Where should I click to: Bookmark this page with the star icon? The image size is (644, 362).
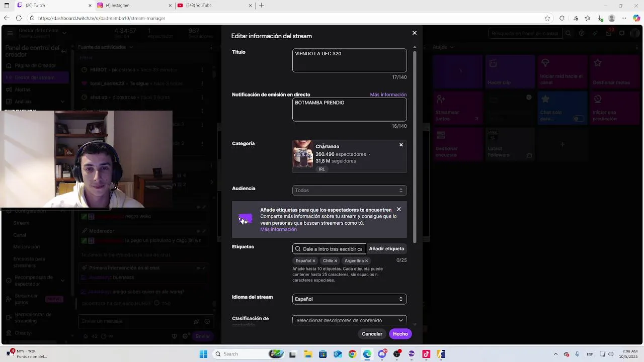coord(547,18)
